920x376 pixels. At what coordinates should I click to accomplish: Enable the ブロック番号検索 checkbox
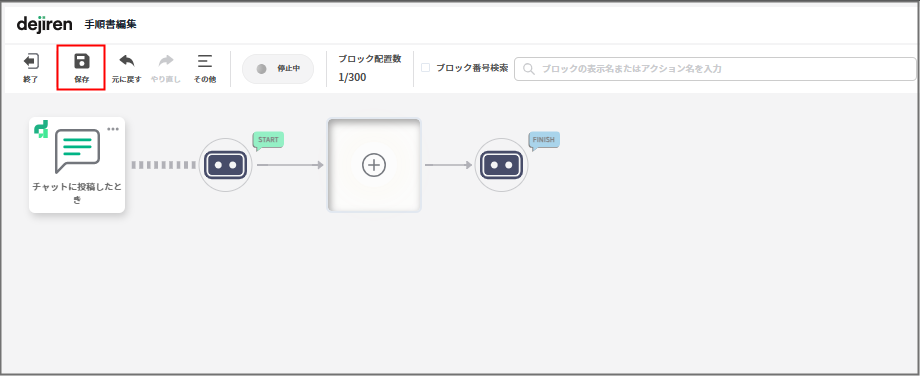pyautogui.click(x=426, y=67)
